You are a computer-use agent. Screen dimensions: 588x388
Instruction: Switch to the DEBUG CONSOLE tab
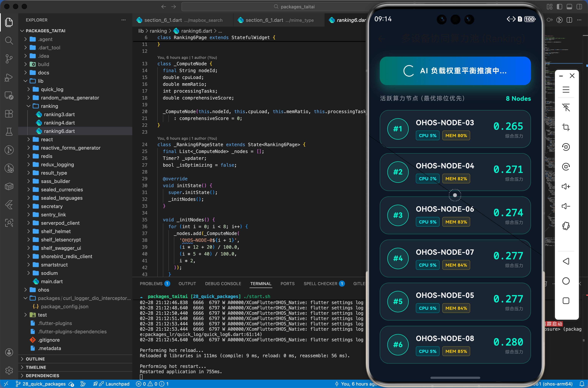223,284
